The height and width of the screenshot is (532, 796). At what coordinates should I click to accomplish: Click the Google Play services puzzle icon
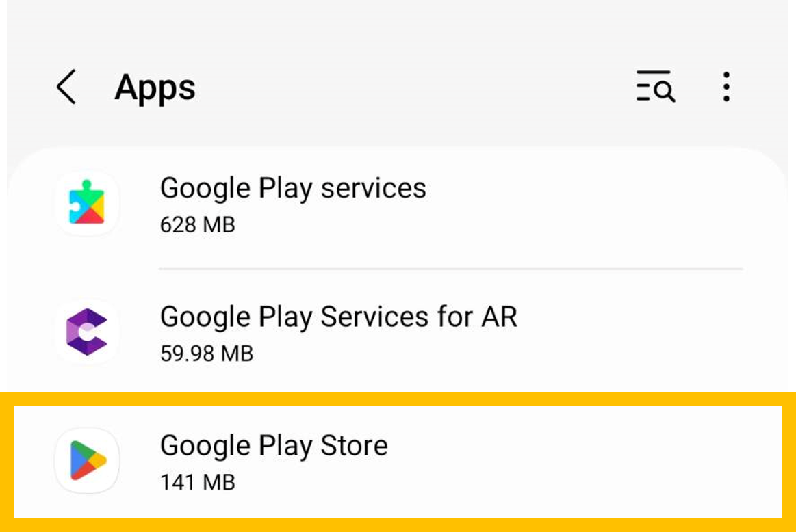[x=87, y=202]
